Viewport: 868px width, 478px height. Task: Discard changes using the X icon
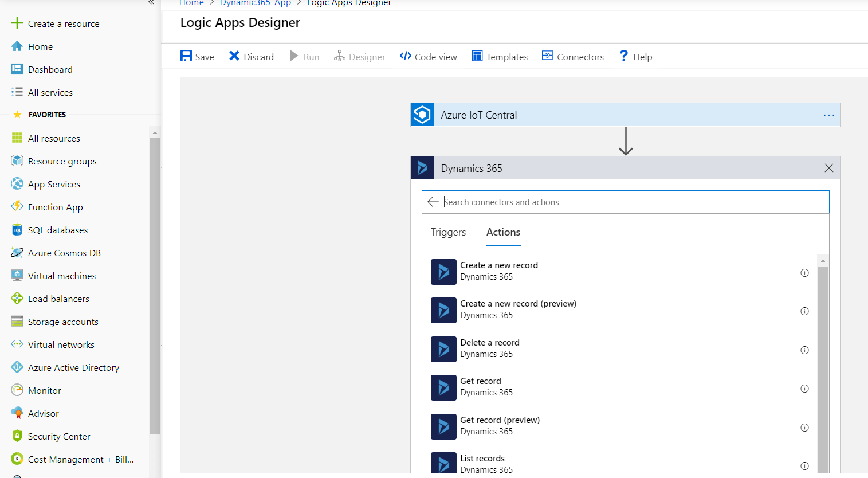pyautogui.click(x=234, y=56)
